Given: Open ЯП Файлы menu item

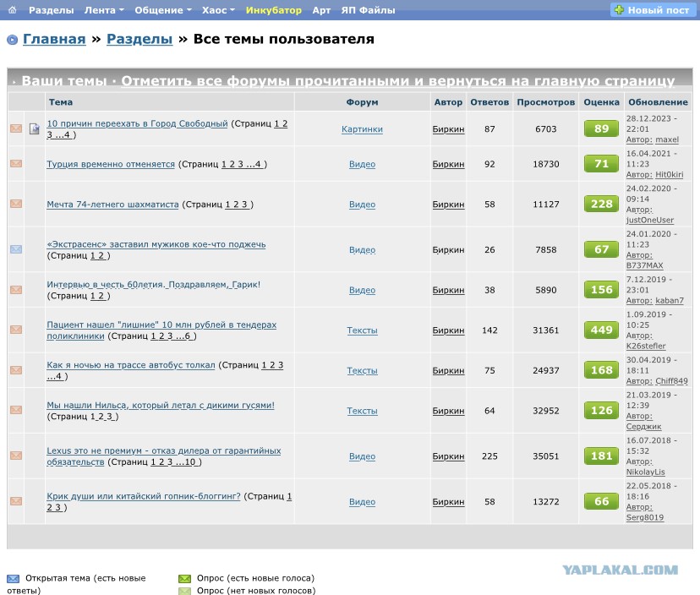Looking at the screenshot, I should [369, 10].
